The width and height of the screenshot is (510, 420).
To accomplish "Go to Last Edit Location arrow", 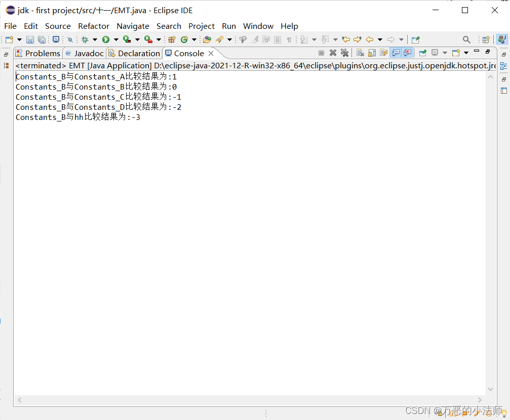I will point(346,39).
